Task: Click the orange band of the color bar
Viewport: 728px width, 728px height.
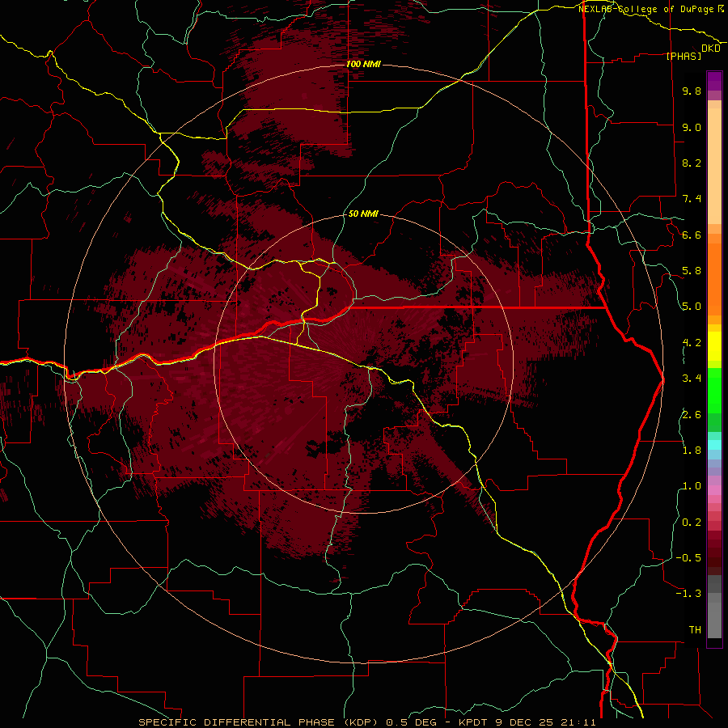Action: (714, 280)
